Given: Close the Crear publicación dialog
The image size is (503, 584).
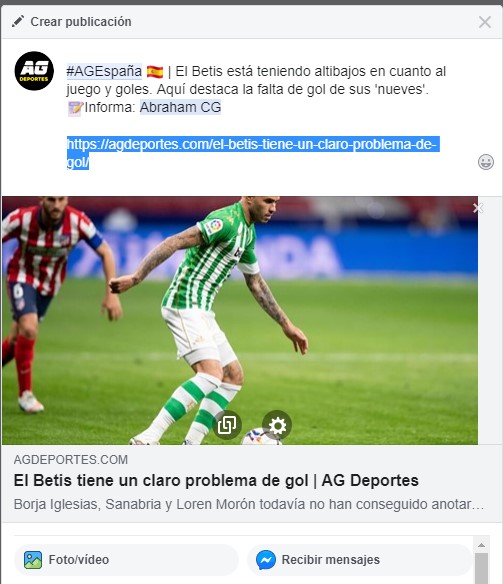Looking at the screenshot, I should click(x=485, y=22).
